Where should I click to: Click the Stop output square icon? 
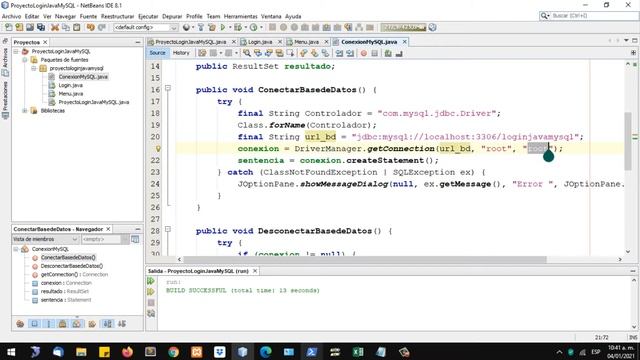(151, 302)
